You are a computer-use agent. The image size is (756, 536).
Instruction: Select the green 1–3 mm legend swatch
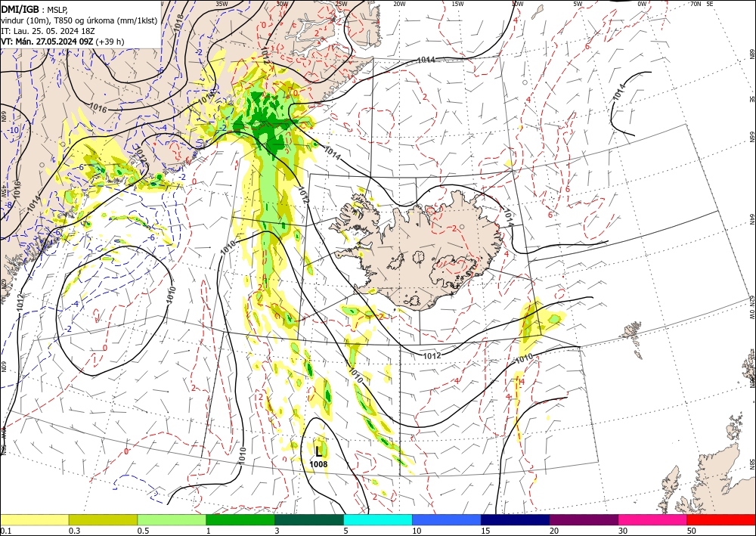pos(240,519)
